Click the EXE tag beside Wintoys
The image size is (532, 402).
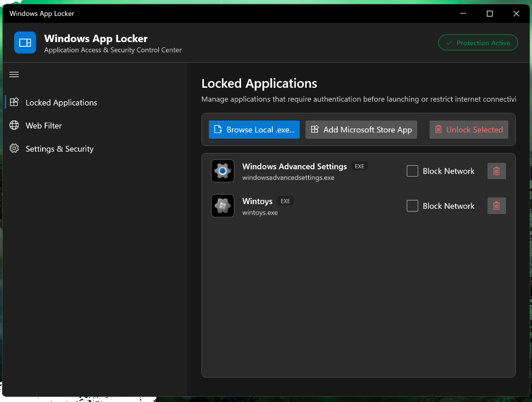285,201
